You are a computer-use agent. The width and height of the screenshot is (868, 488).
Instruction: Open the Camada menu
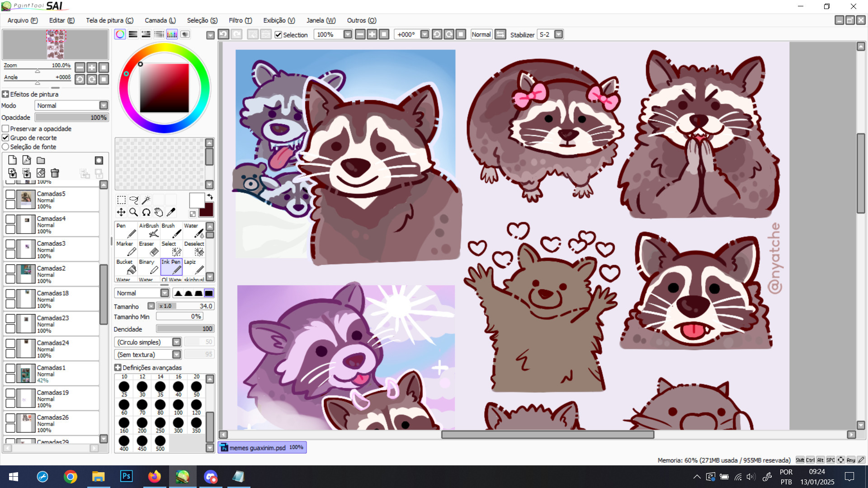(160, 20)
